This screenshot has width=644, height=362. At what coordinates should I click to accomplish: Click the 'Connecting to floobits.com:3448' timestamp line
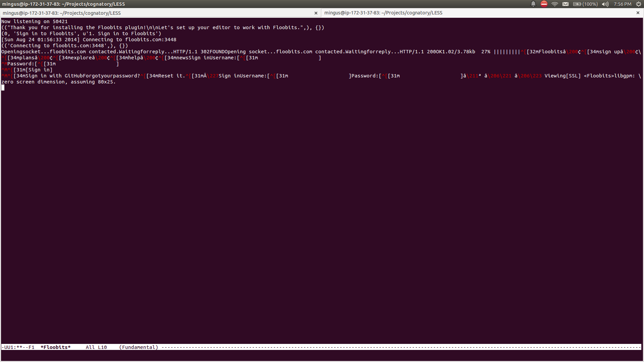pos(89,40)
